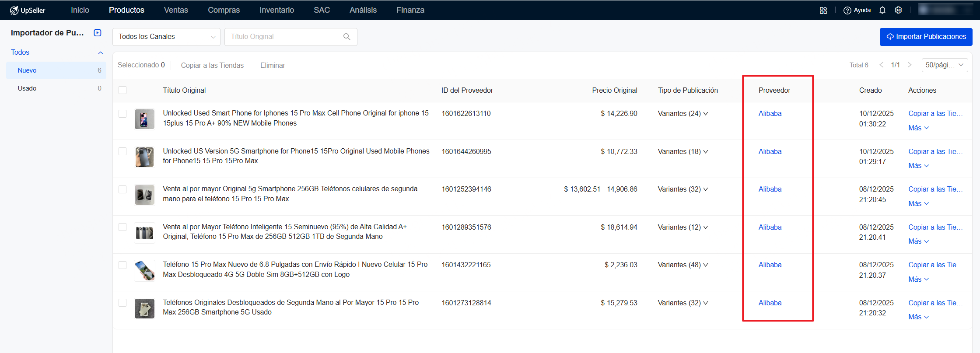The height and width of the screenshot is (353, 980).
Task: Click Alibaba link for $ 2,236.03 product
Action: click(770, 265)
